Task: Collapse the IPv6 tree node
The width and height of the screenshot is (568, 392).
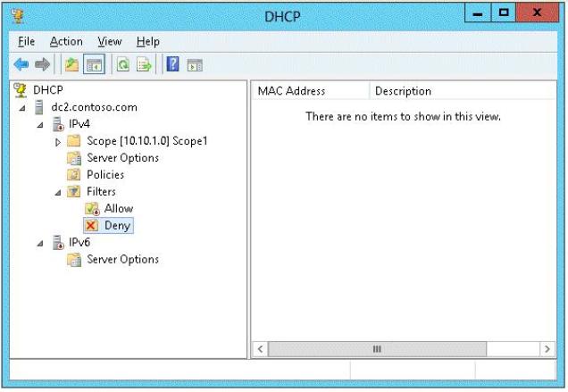Action: tap(40, 244)
